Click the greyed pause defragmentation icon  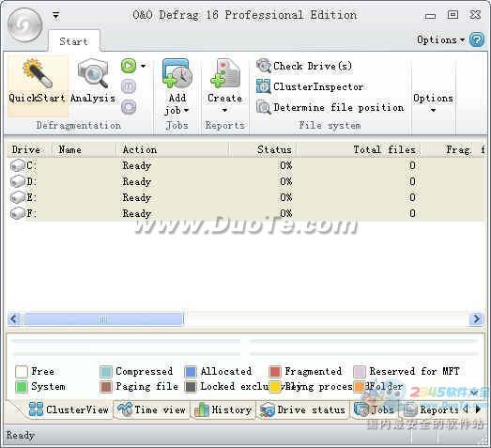(x=129, y=86)
